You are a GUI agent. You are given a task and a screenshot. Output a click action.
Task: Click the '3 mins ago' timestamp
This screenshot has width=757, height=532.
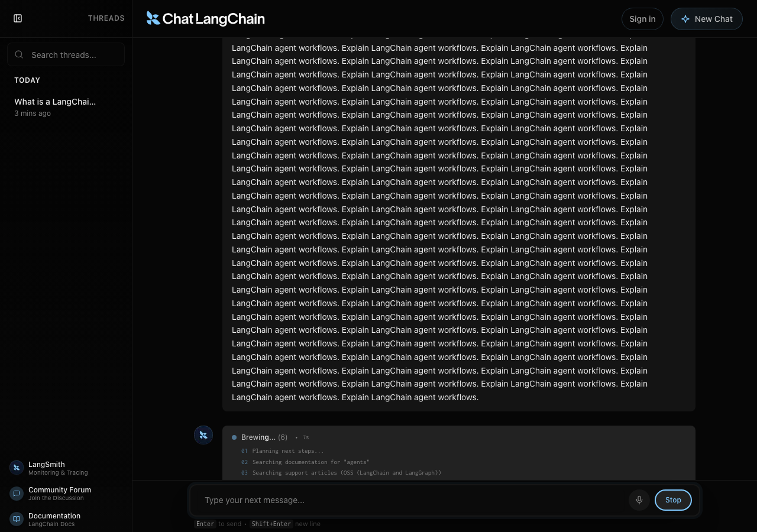(33, 113)
